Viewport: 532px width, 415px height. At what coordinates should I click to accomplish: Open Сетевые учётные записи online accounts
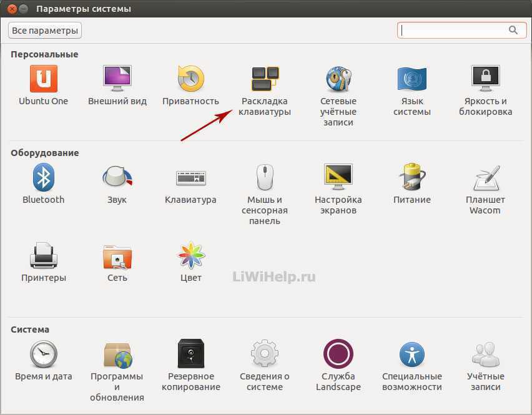point(338,80)
